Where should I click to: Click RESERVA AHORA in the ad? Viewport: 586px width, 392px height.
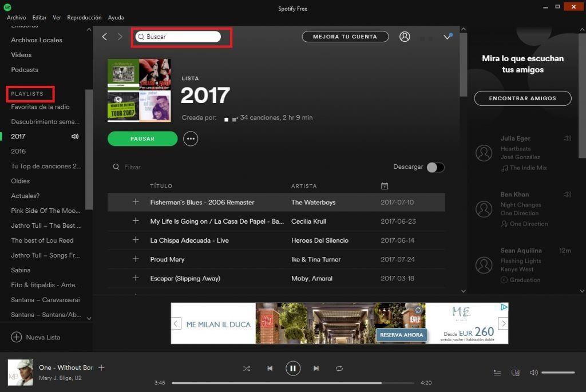click(401, 335)
